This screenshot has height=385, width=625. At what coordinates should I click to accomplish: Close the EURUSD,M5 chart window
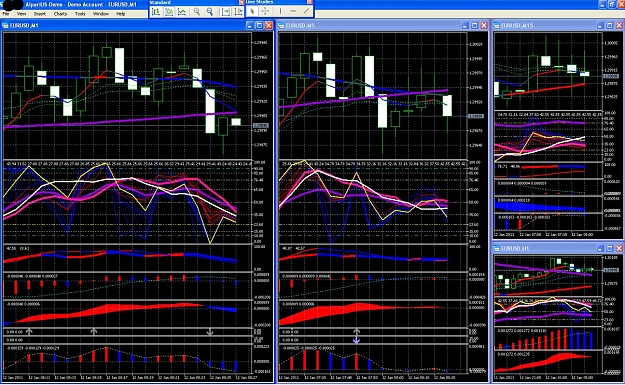pyautogui.click(x=484, y=26)
